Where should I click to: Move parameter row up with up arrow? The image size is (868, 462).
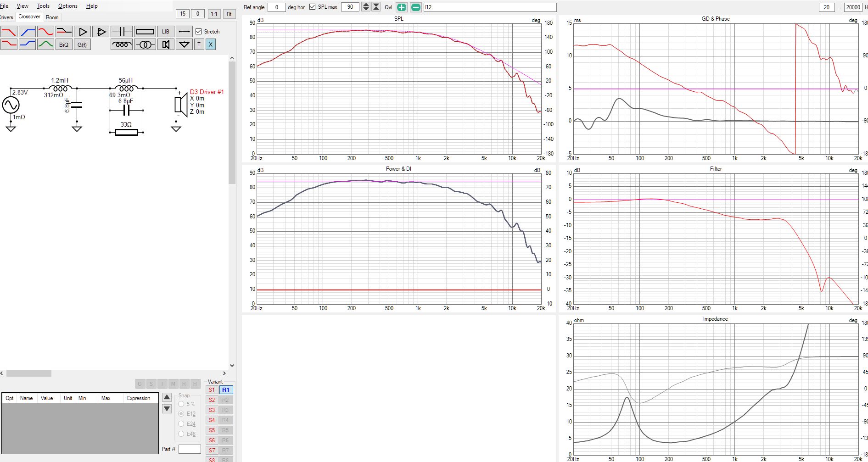[167, 397]
